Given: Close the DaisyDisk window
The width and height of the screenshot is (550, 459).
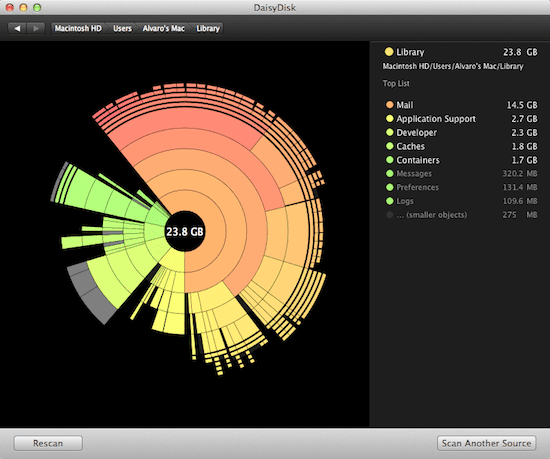Looking at the screenshot, I should 9,7.
